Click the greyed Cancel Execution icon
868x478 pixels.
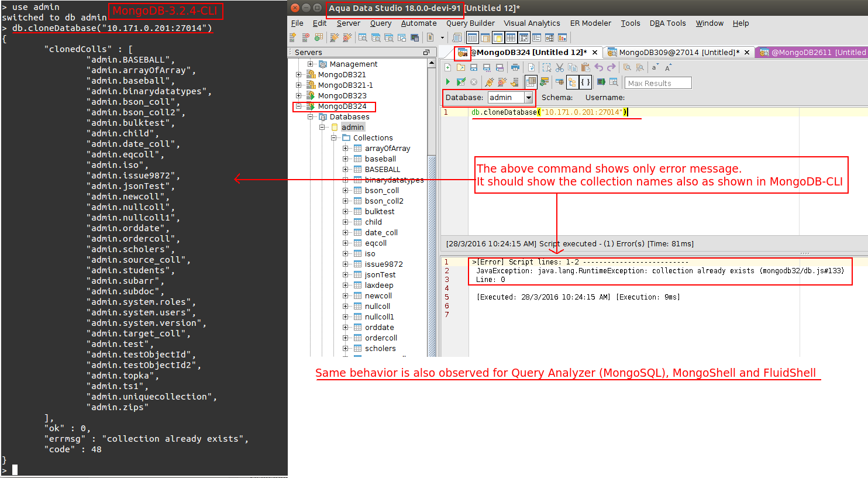click(474, 82)
